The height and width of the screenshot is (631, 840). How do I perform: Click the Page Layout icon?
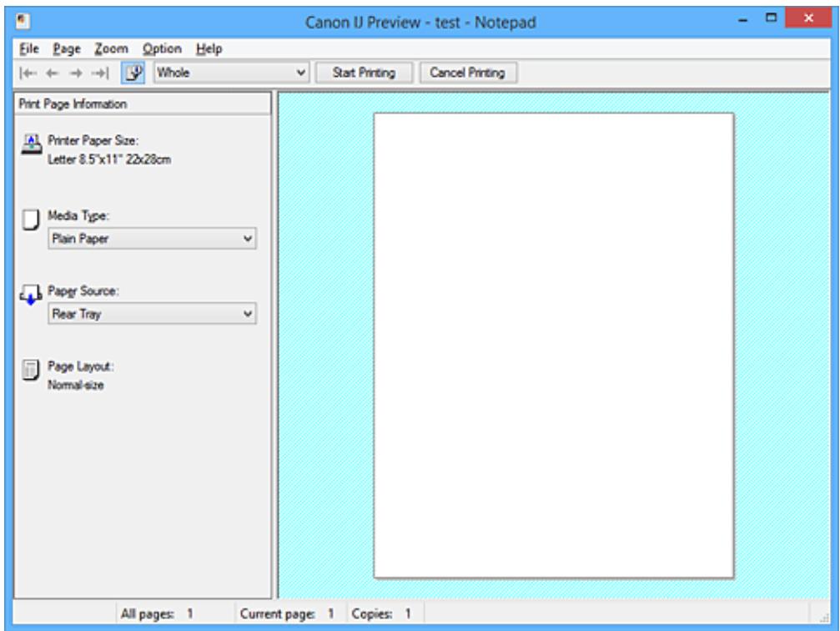(31, 370)
